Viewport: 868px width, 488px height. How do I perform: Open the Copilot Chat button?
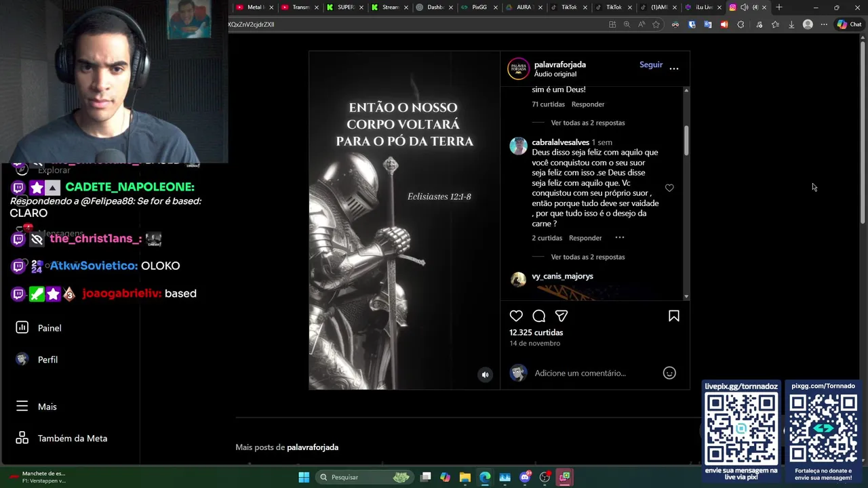click(849, 24)
